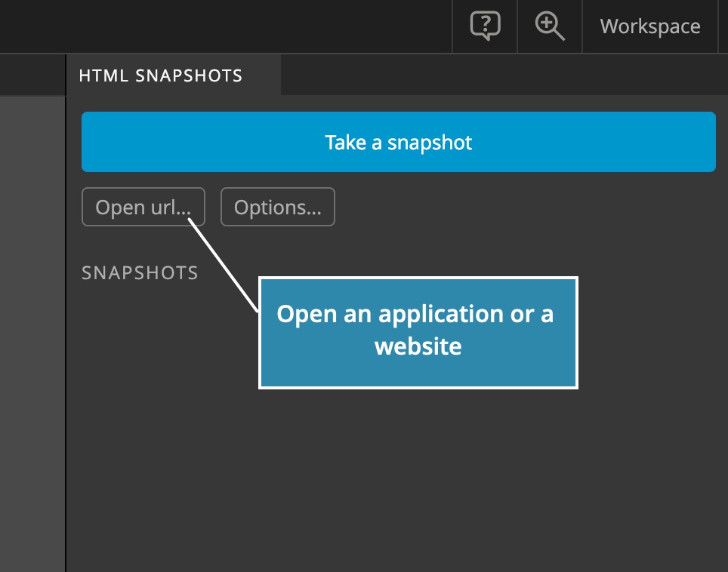Open the help speech-bubble icon
The width and height of the screenshot is (728, 572).
click(485, 26)
